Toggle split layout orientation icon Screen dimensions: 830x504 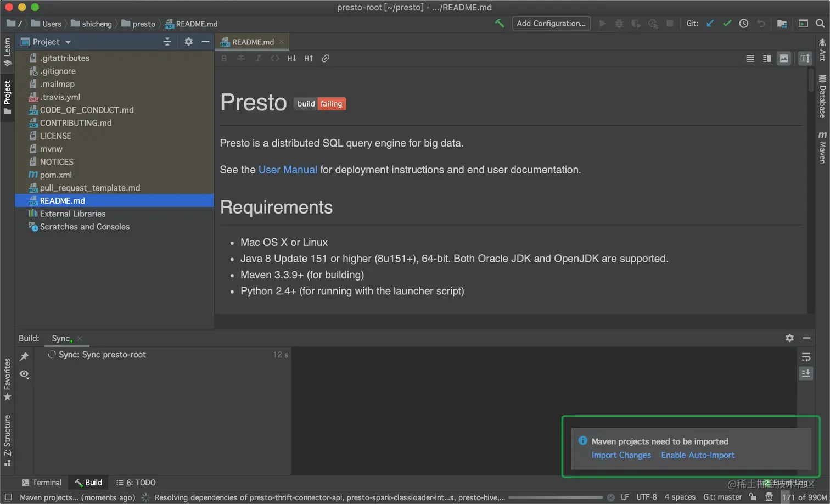pos(805,59)
